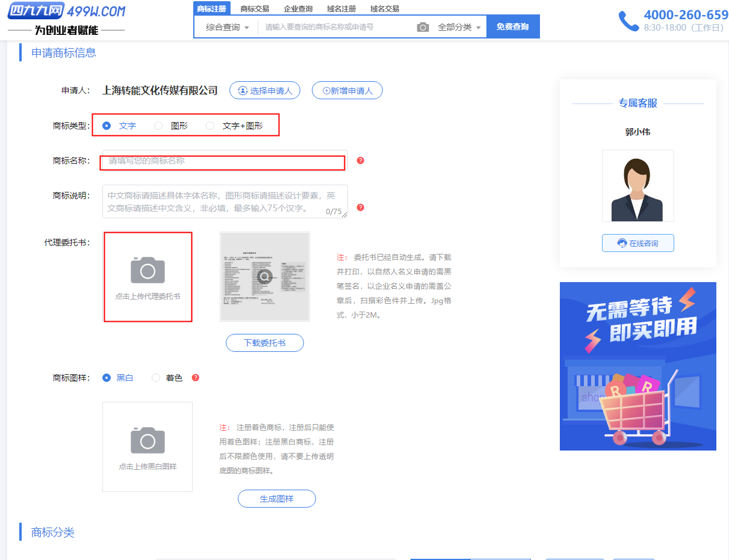Image resolution: width=729 pixels, height=560 pixels.
Task: Click the 选择申请人 button
Action: click(x=265, y=91)
